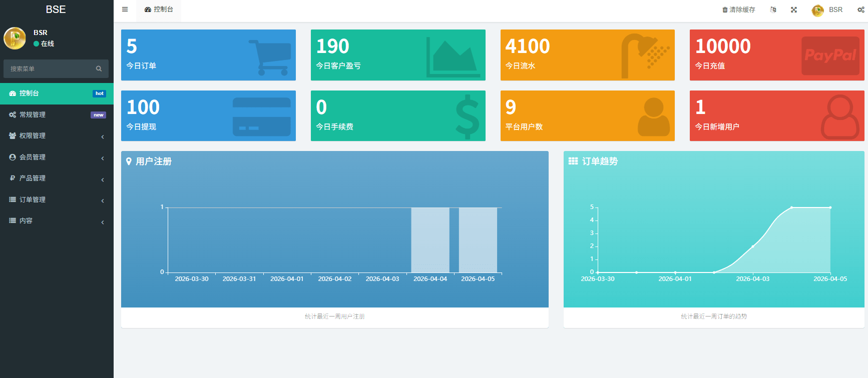The image size is (868, 378).
Task: Click the 清除缓存 clear cache button
Action: [x=738, y=9]
